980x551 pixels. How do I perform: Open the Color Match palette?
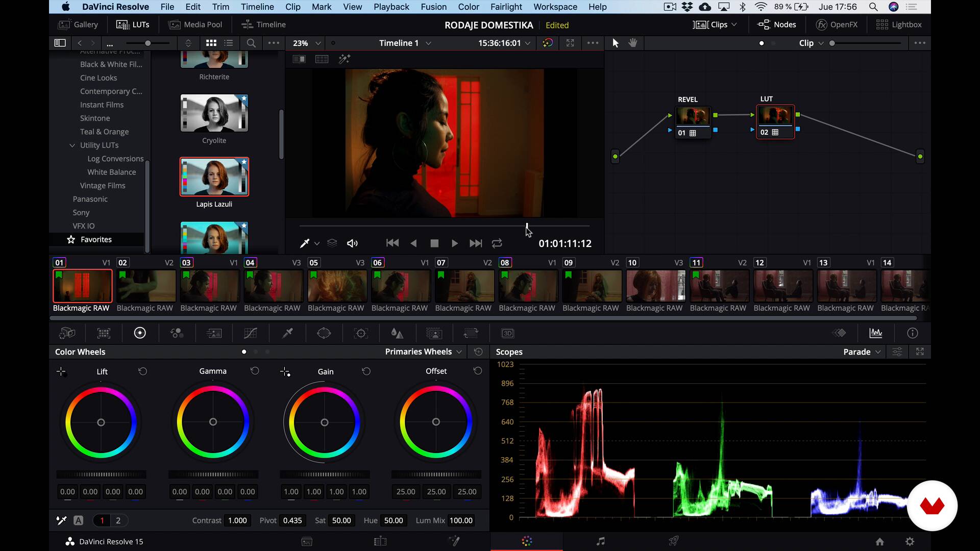(x=104, y=333)
